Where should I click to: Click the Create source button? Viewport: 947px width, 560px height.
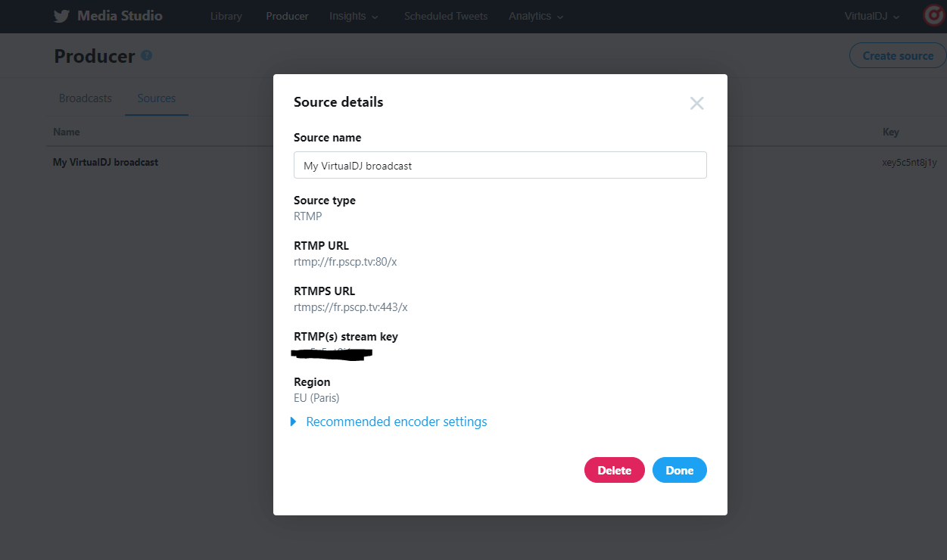(898, 55)
